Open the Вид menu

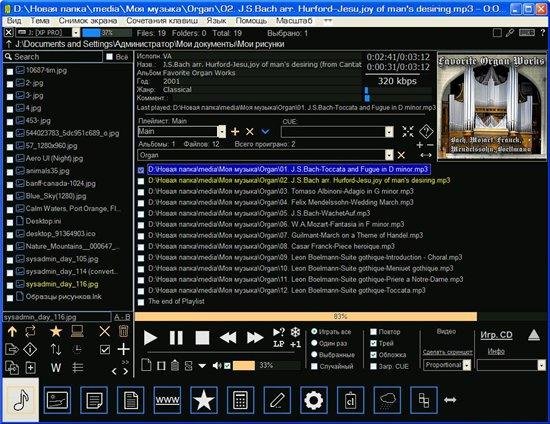tap(14, 21)
